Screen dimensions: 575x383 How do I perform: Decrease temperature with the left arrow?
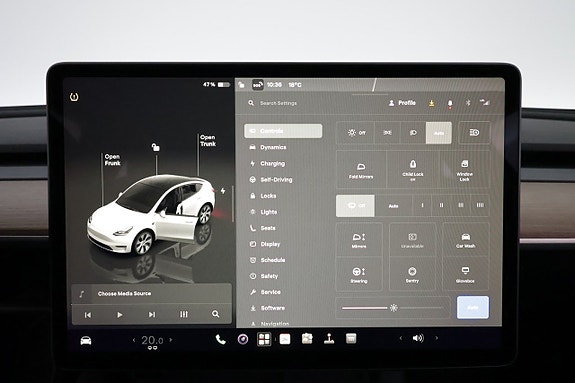coord(134,340)
